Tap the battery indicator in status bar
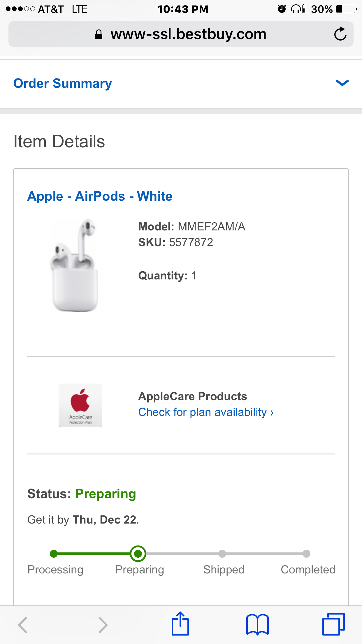The image size is (362, 644). (x=346, y=9)
